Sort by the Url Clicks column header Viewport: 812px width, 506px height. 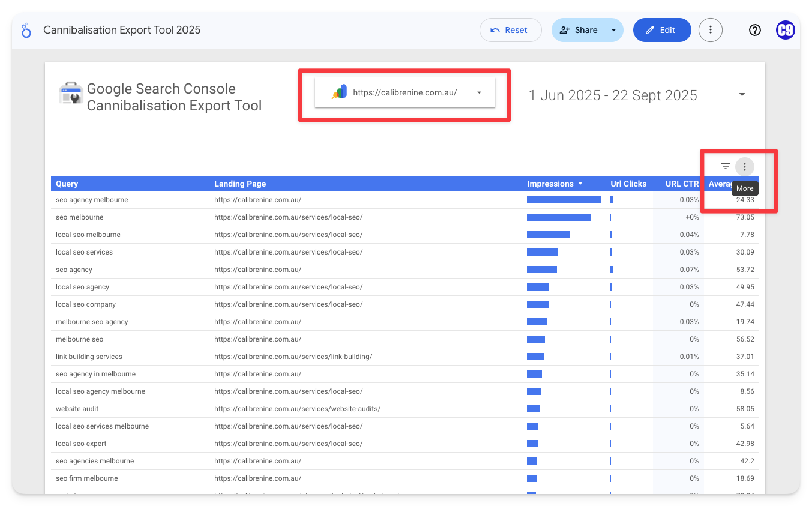click(x=628, y=184)
